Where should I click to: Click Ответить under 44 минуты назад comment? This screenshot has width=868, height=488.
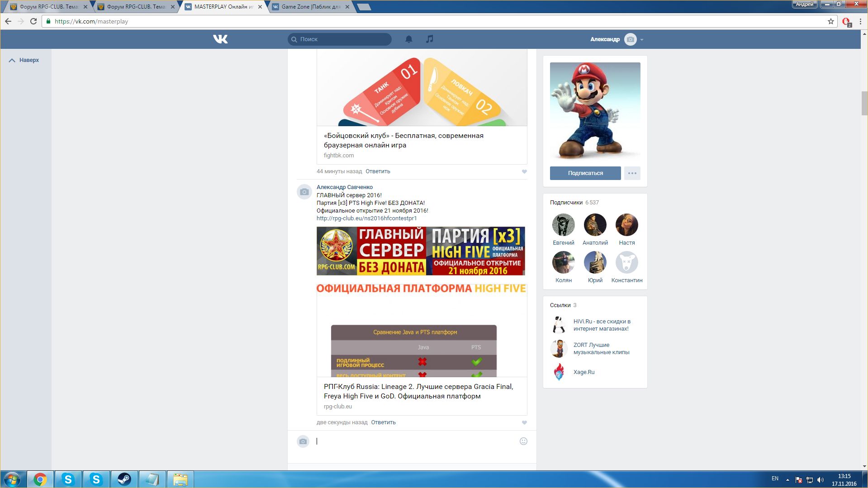[x=378, y=171]
